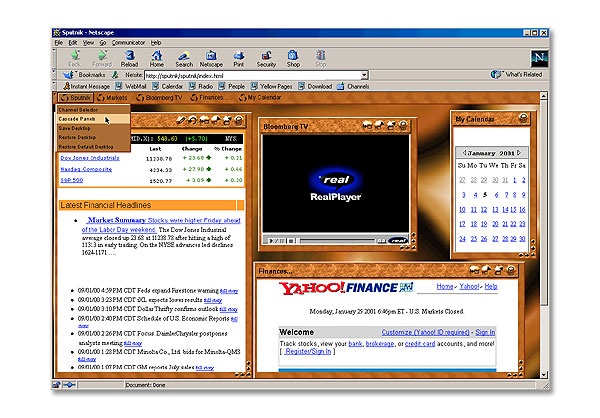Select January 16 in My Calendar
The height and width of the screenshot is (418, 600).
click(523, 210)
